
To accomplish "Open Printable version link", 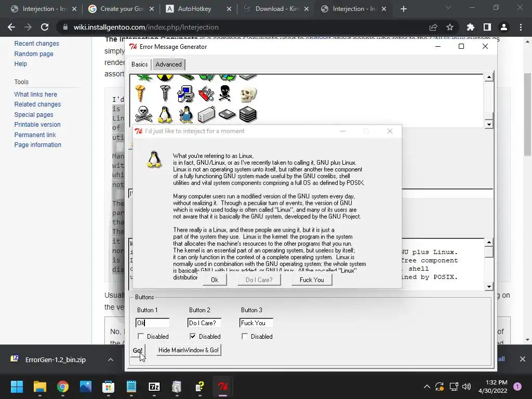I will (x=37, y=125).
